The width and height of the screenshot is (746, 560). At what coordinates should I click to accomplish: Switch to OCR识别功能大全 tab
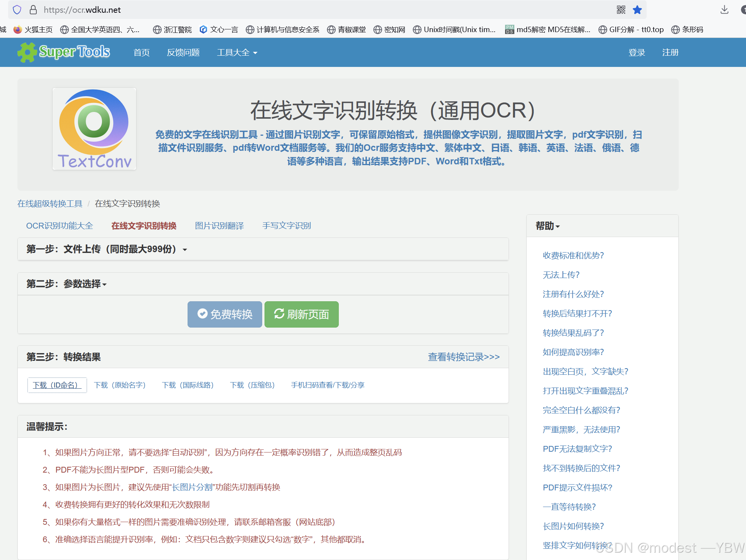(60, 226)
